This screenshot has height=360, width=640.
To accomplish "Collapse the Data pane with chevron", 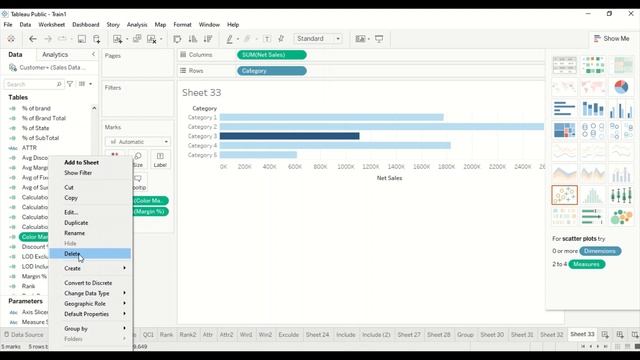I will [93, 54].
